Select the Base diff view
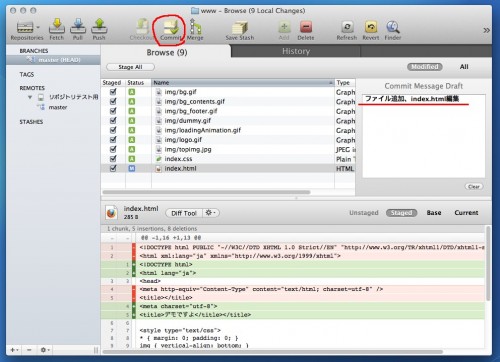This screenshot has height=362, width=500. click(x=434, y=213)
